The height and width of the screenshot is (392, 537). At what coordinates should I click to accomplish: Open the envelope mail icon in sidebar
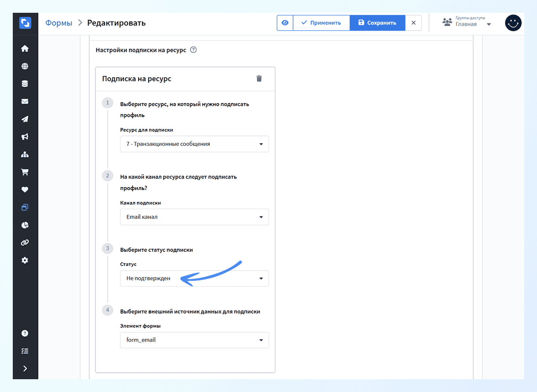coord(25,101)
